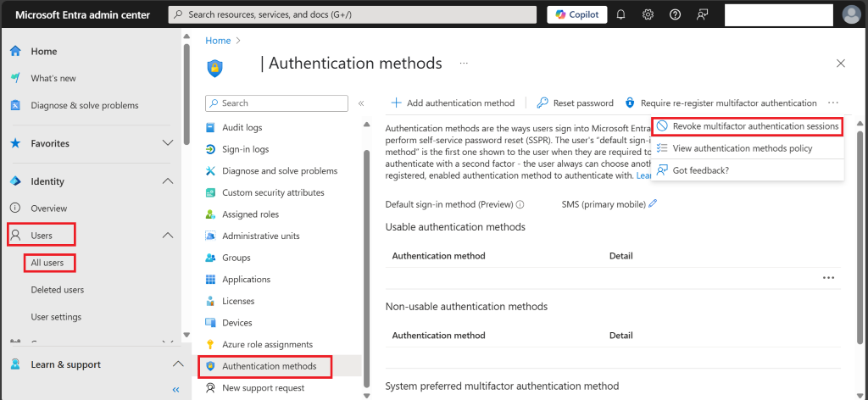The image size is (868, 400).
Task: Choose Got feedback? in the dropdown
Action: (x=748, y=170)
